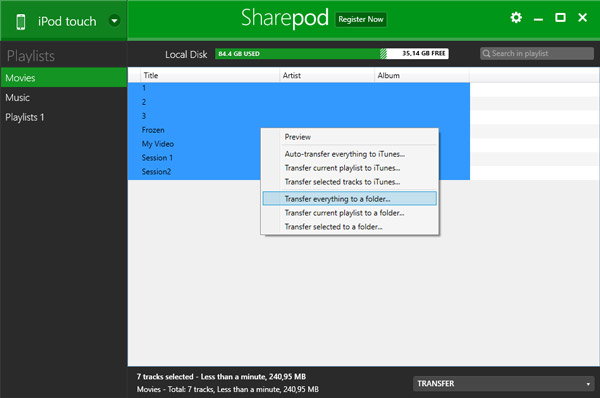Screen dimensions: 600x398
Task: Open the settings gear icon
Action: [516, 18]
